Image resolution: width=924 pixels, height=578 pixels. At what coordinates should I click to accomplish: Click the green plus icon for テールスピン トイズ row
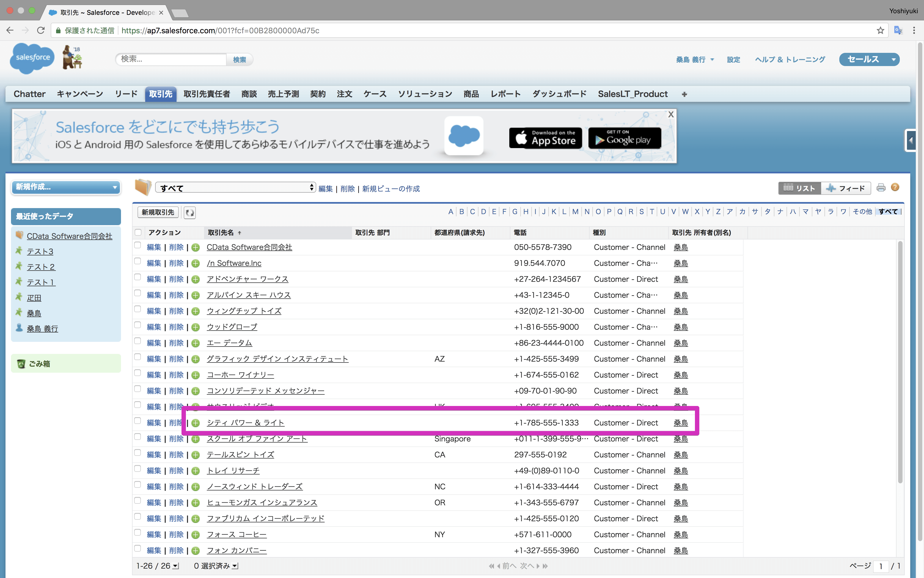click(x=196, y=455)
